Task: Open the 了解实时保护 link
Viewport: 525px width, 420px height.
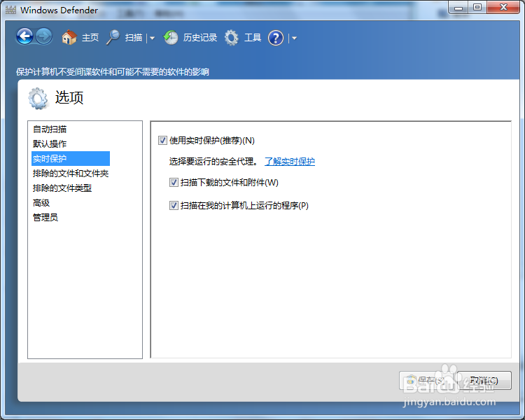Action: 290,162
